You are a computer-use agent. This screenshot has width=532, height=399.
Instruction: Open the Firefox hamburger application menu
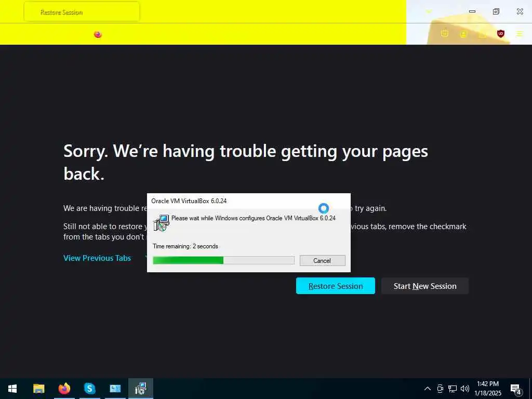pos(519,34)
